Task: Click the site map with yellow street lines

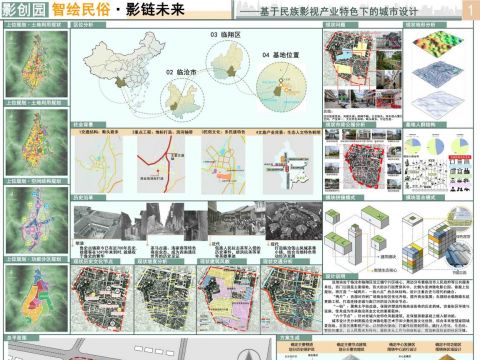Action: coord(165,299)
